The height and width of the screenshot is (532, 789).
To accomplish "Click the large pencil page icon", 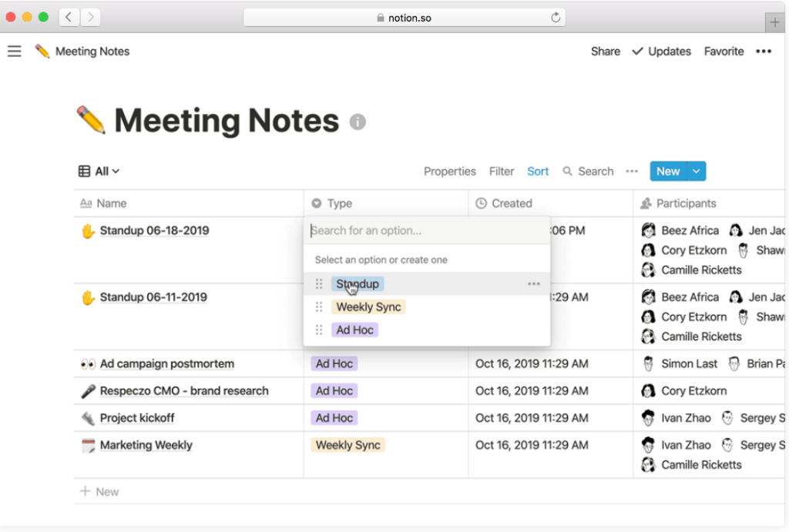I will coord(91,120).
